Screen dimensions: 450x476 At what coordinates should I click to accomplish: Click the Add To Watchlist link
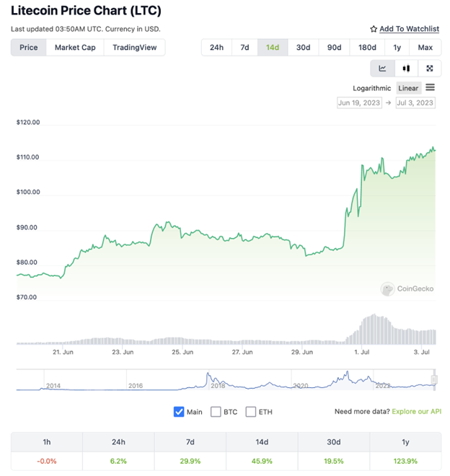tap(410, 29)
